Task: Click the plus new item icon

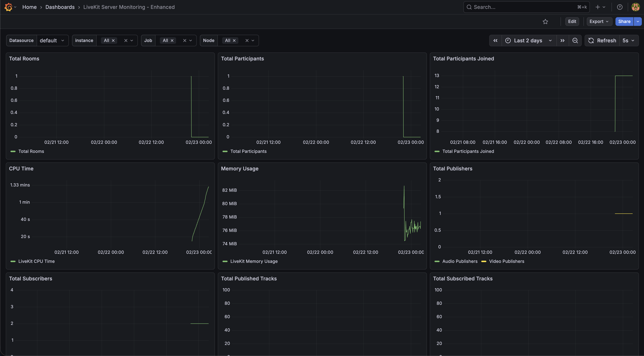Action: [598, 7]
